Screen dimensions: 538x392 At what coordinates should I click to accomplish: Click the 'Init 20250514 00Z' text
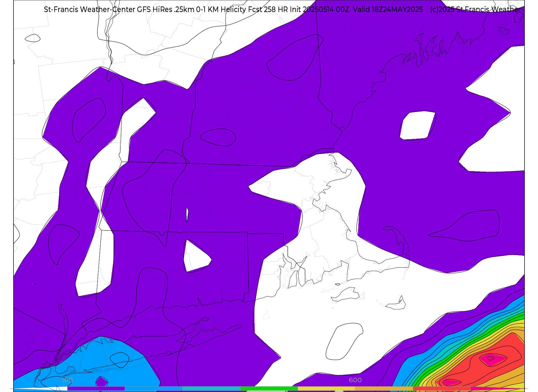coord(319,10)
